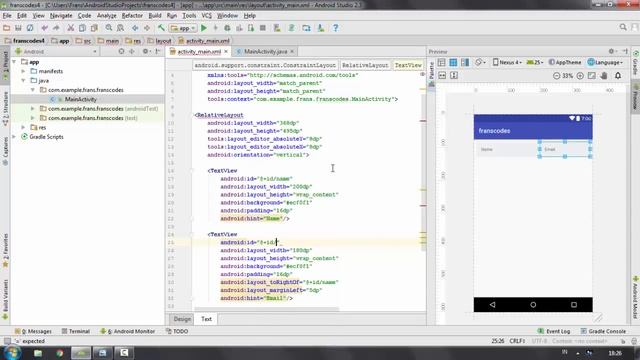
Task: Expand the Gradle Scripts node
Action: (14, 137)
